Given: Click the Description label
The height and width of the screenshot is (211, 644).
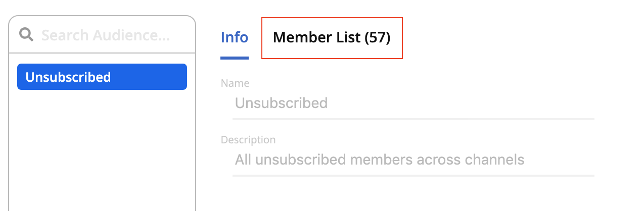Looking at the screenshot, I should click(x=248, y=140).
